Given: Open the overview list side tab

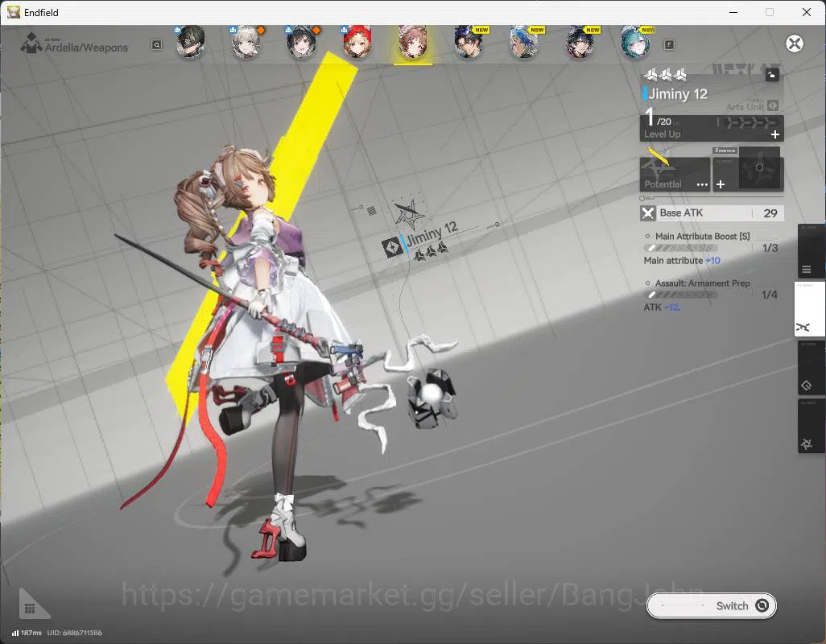Looking at the screenshot, I should pyautogui.click(x=810, y=251).
